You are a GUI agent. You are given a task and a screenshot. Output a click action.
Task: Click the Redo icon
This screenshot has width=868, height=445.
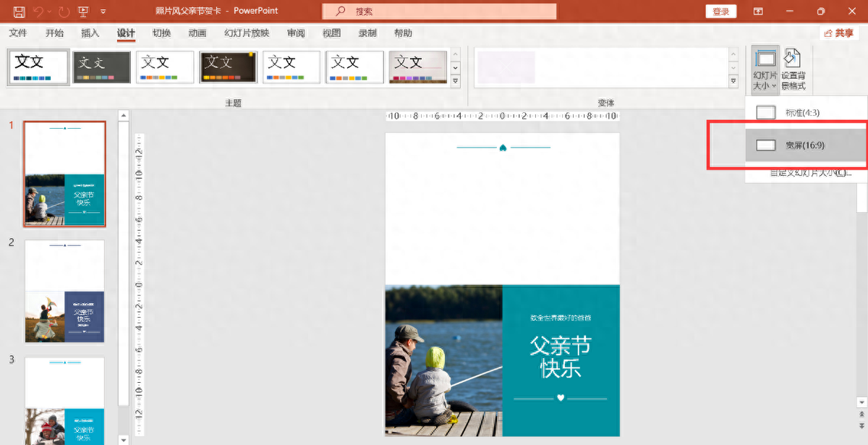click(x=63, y=12)
